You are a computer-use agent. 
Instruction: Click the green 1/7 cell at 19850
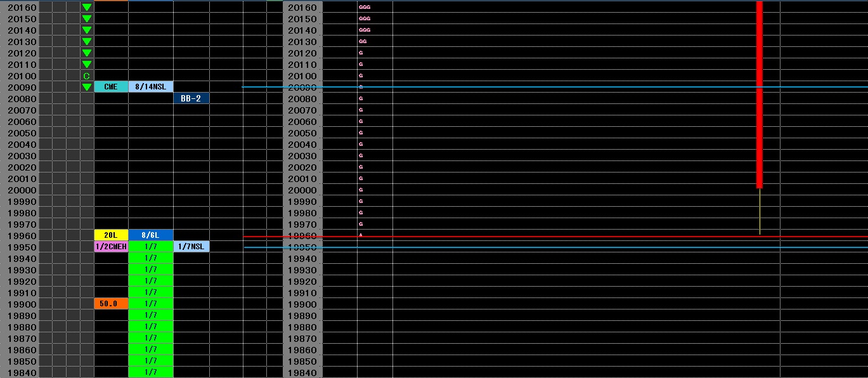point(150,361)
